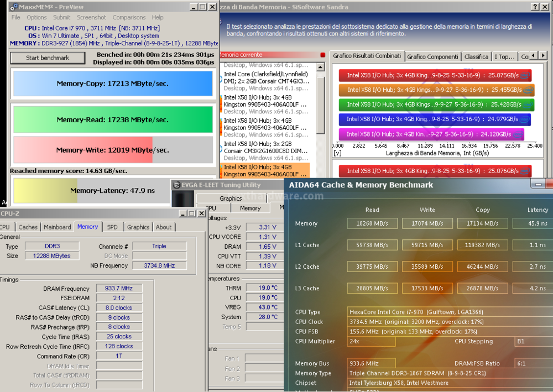Click the blue 24.979GB/s chart bar

click(435, 119)
